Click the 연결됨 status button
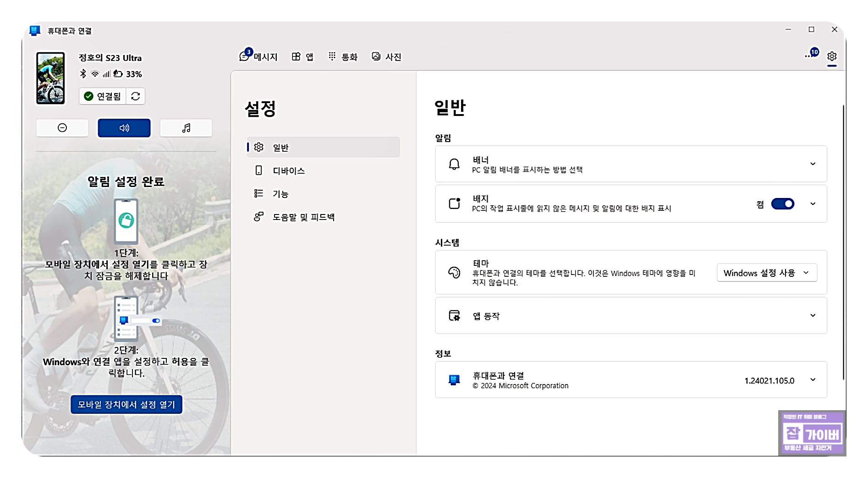 103,96
